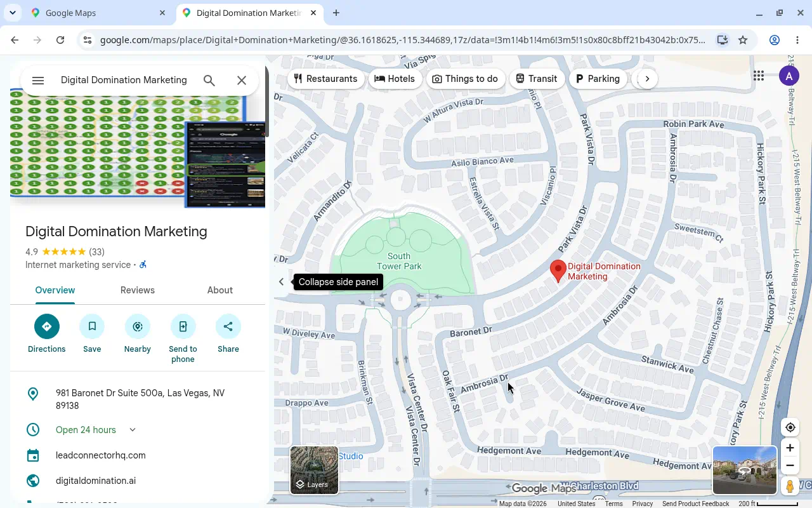Share this business location
Screen dimensions: 812x508
(x=228, y=326)
